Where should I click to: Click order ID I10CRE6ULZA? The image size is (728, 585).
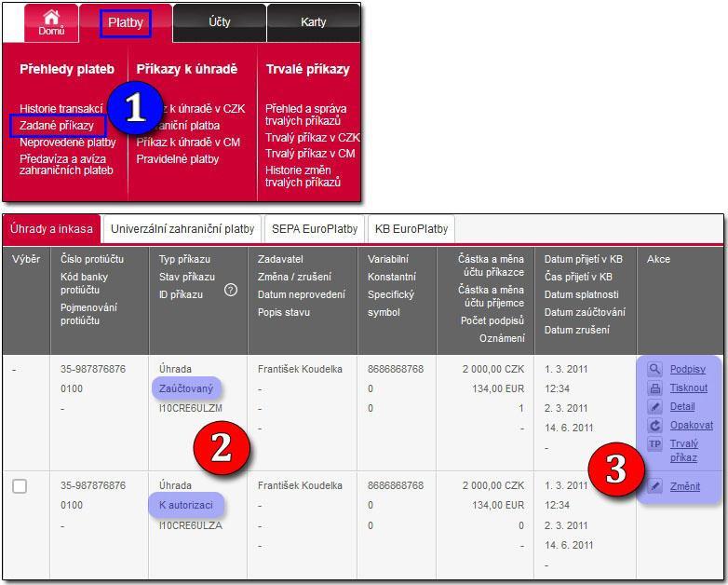(x=190, y=525)
